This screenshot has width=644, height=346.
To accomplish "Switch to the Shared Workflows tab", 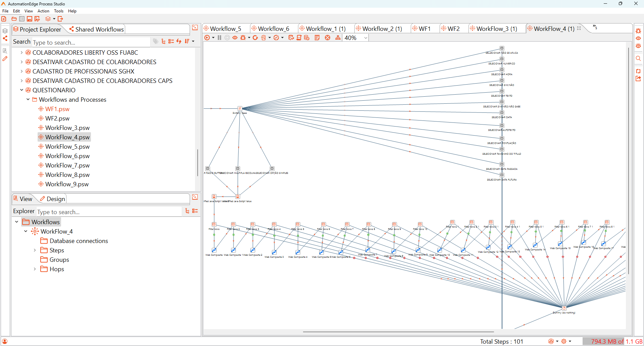I will pos(96,29).
